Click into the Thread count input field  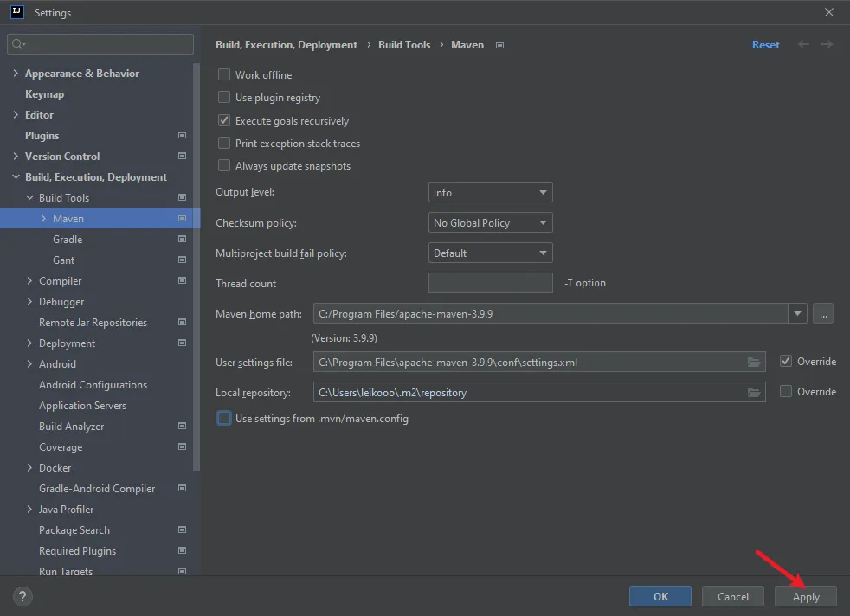pos(491,283)
